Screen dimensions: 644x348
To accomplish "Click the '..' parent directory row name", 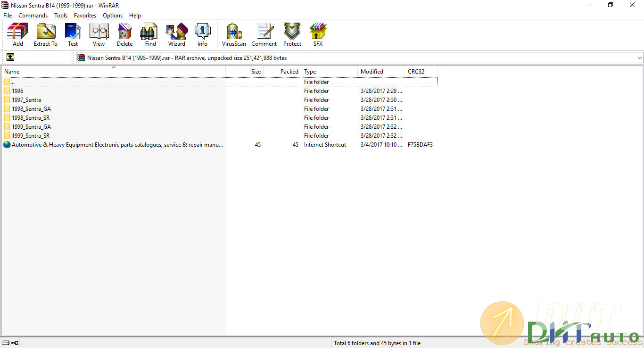I will (13, 82).
